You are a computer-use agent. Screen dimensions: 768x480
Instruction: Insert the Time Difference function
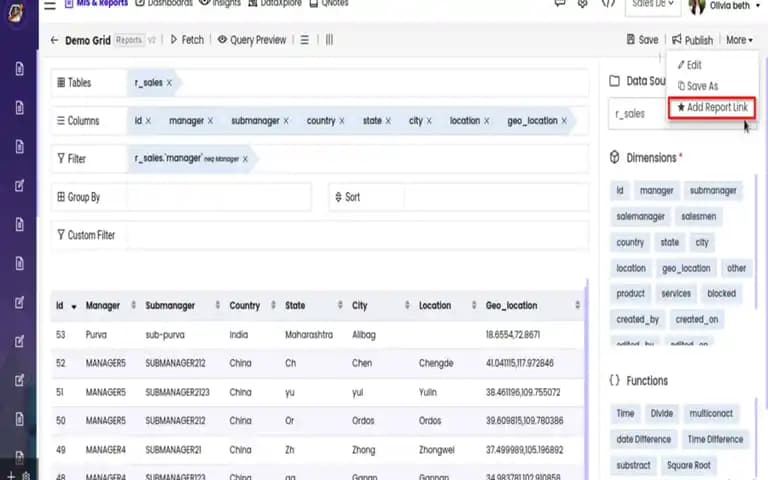[x=715, y=439]
